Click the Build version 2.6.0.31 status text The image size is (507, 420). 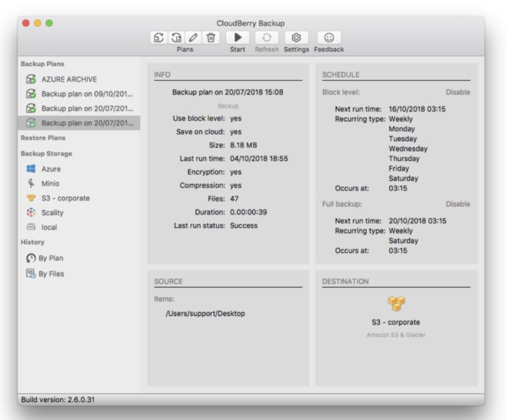tap(58, 400)
